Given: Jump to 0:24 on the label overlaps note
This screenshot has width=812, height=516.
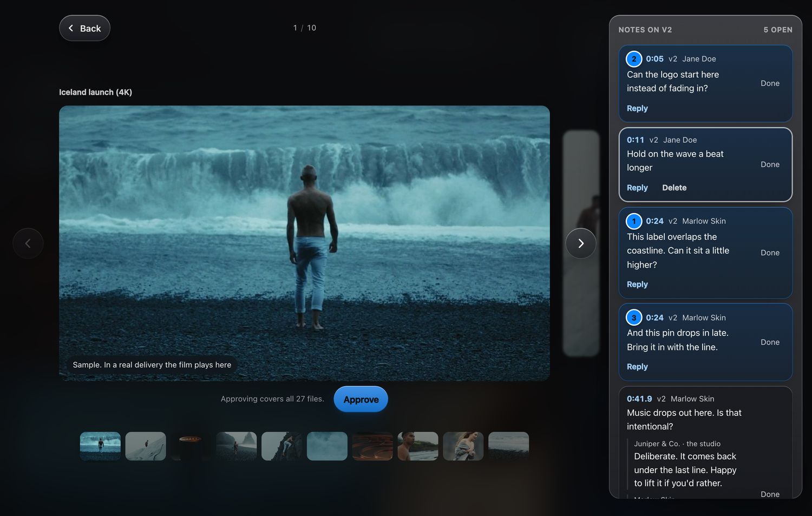Looking at the screenshot, I should [654, 221].
